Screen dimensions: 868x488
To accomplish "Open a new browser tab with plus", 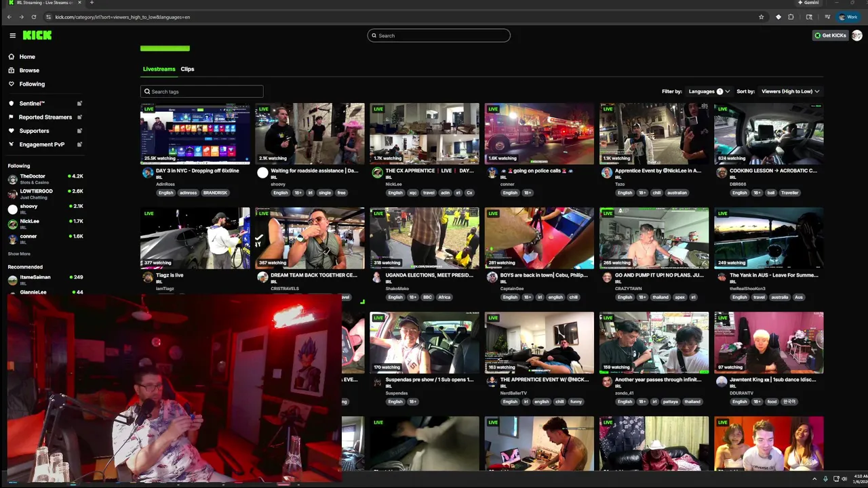I will point(92,3).
